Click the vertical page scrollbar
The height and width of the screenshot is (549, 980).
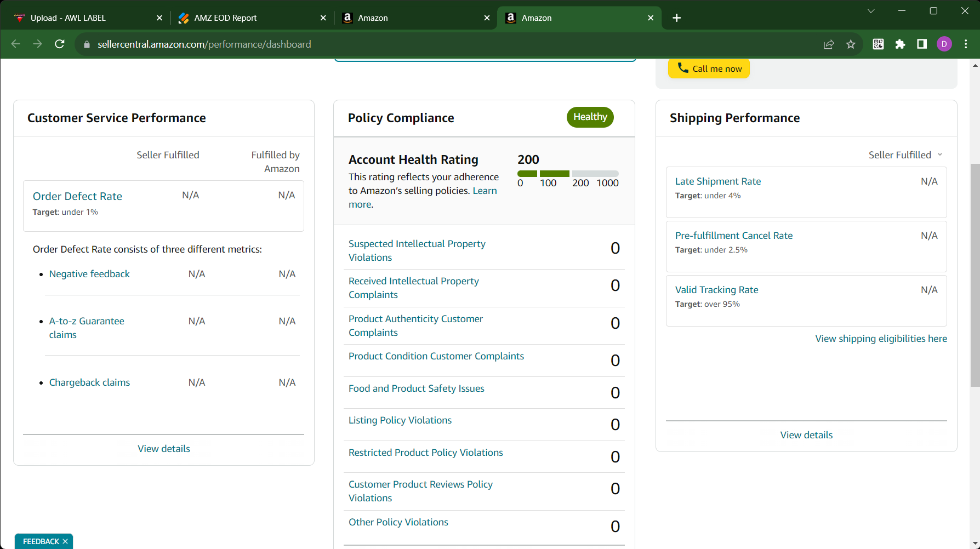pos(975,275)
